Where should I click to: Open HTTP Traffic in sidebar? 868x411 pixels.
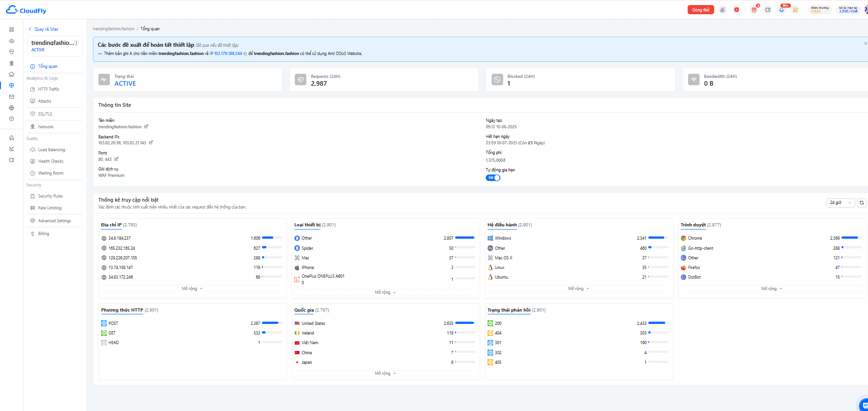pos(49,89)
